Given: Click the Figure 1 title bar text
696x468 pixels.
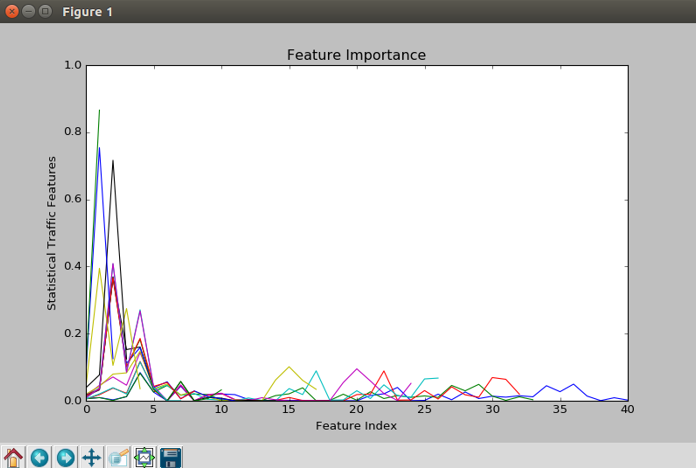Looking at the screenshot, I should [x=87, y=12].
